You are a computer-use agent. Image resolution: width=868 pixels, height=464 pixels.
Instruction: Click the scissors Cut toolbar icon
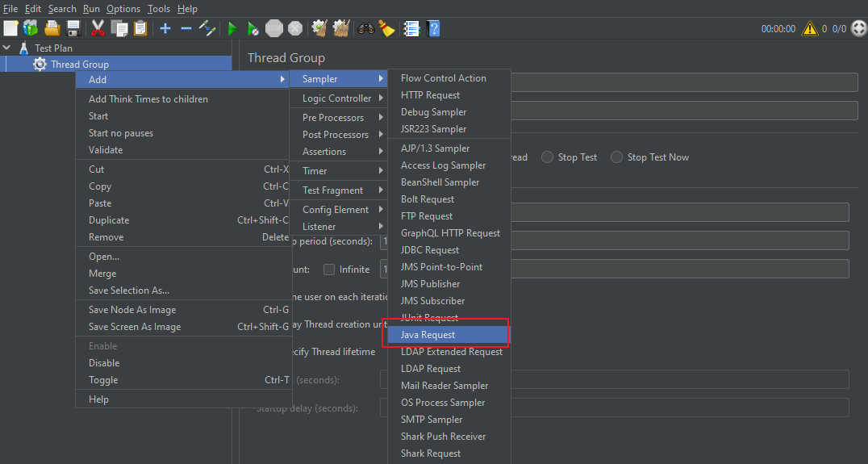tap(98, 28)
